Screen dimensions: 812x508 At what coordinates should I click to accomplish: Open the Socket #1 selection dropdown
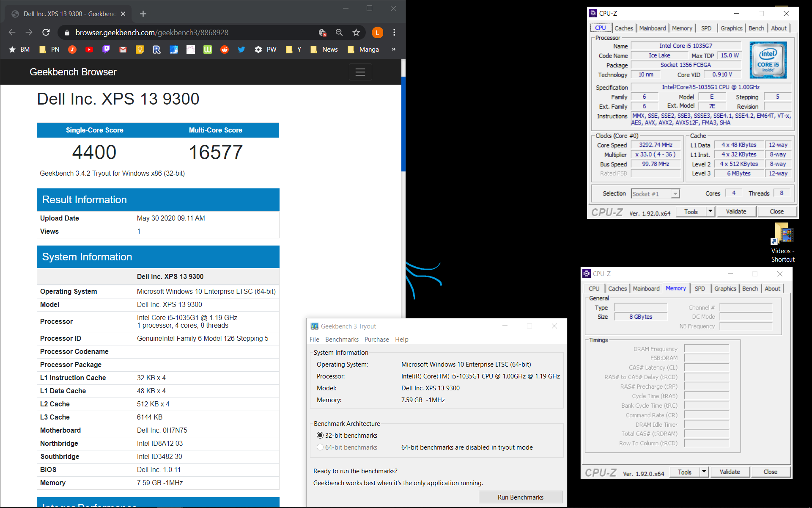655,193
